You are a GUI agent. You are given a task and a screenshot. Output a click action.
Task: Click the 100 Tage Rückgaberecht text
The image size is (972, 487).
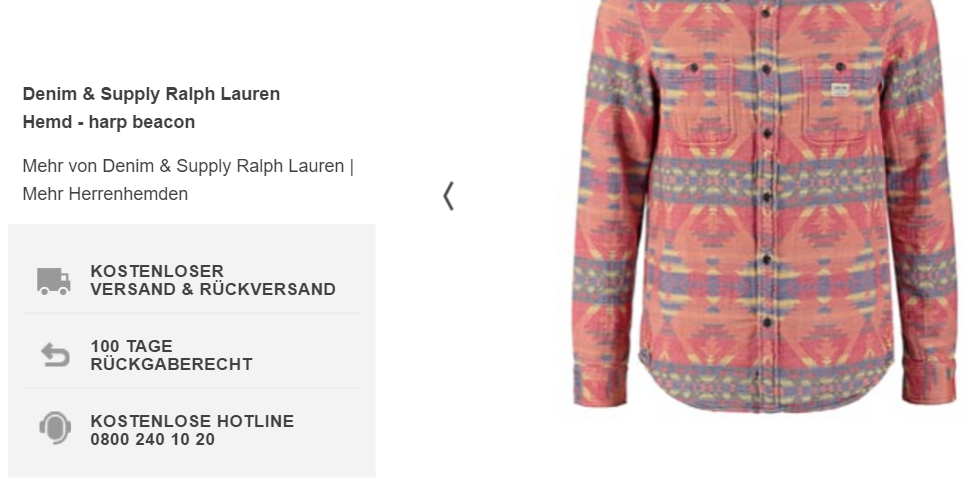(171, 355)
